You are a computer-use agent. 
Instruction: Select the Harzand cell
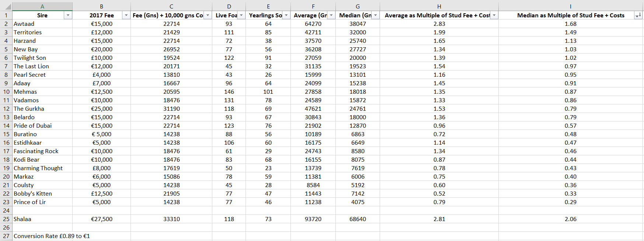[x=42, y=41]
